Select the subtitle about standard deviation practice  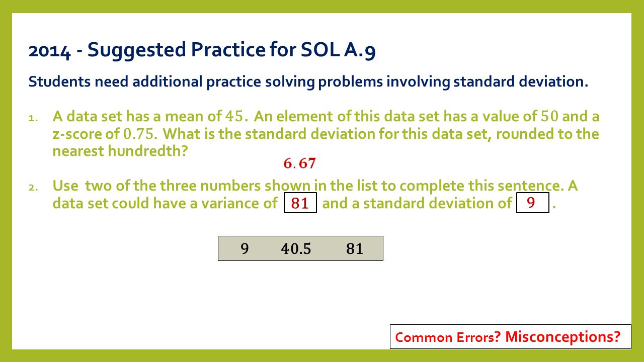pos(308,82)
